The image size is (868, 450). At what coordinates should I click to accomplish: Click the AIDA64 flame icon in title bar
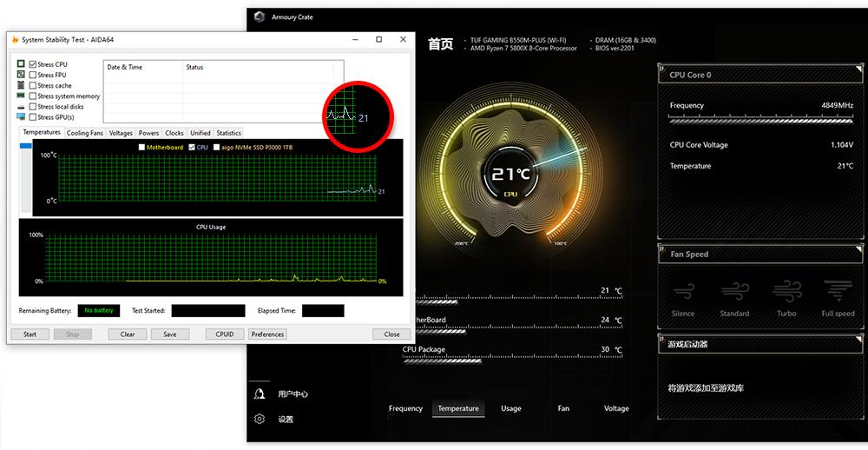click(x=15, y=39)
